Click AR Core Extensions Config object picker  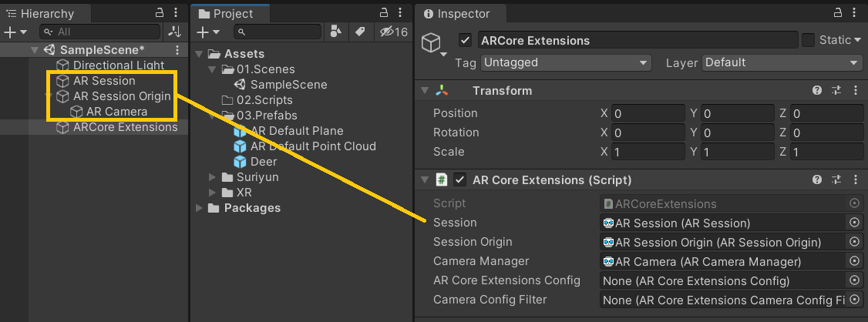(854, 280)
